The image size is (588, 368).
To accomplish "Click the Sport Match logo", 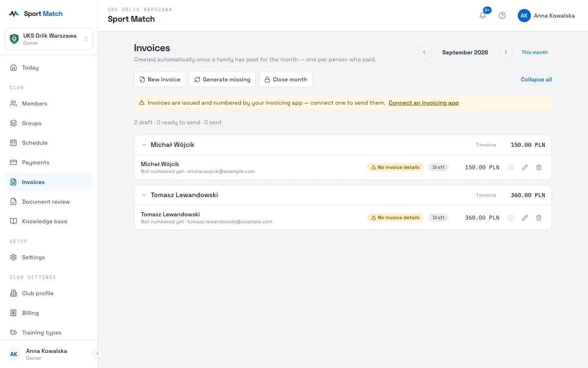I will [36, 13].
